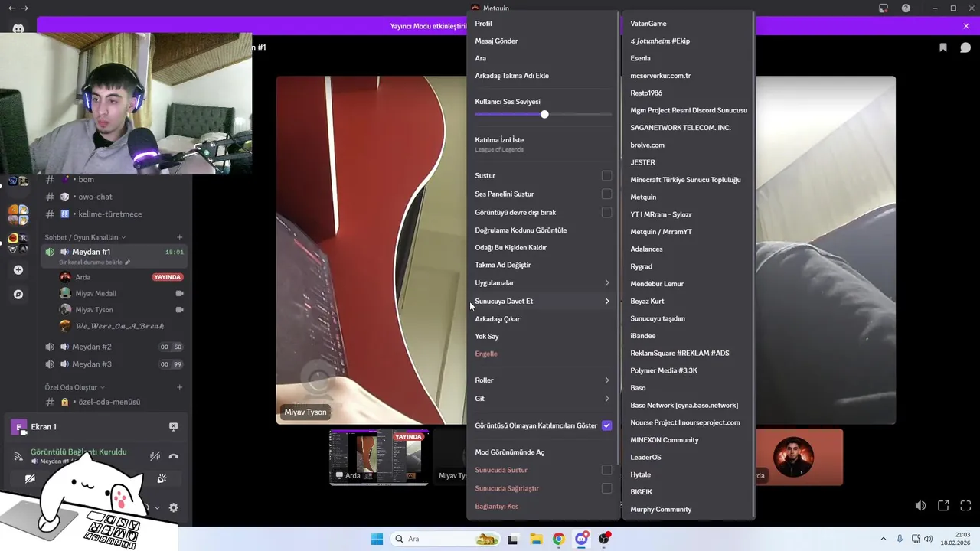980x551 pixels.
Task: Enter fullscreen mode for the call
Action: point(965,506)
